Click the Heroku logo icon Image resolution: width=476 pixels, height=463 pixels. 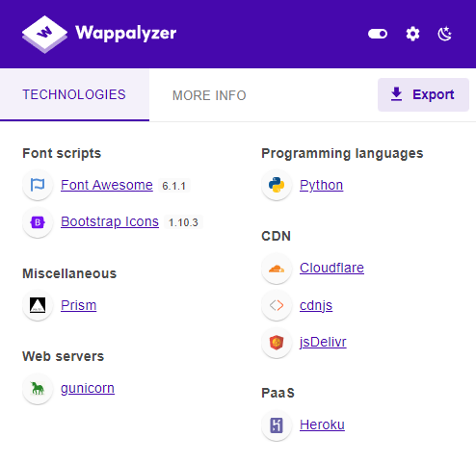tap(277, 425)
